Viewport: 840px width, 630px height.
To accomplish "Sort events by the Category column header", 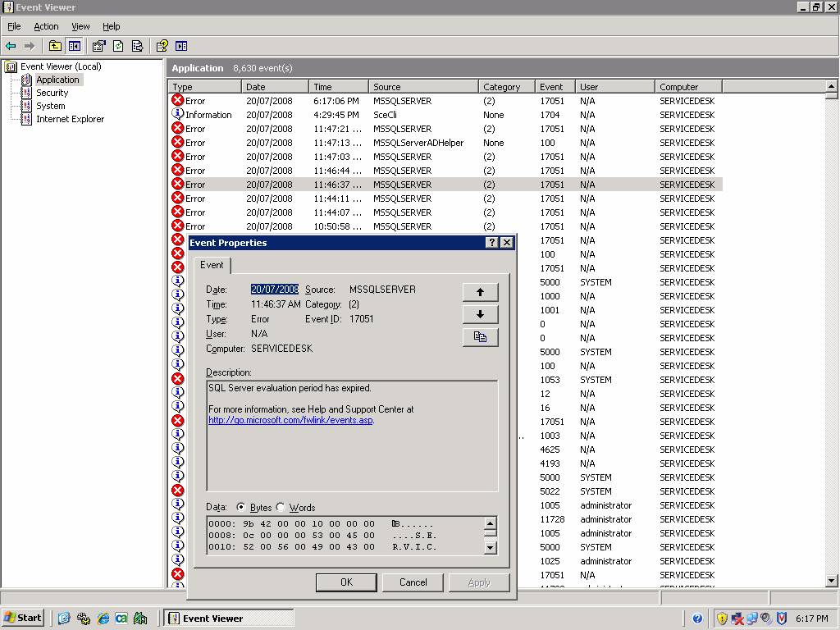I will coord(506,87).
